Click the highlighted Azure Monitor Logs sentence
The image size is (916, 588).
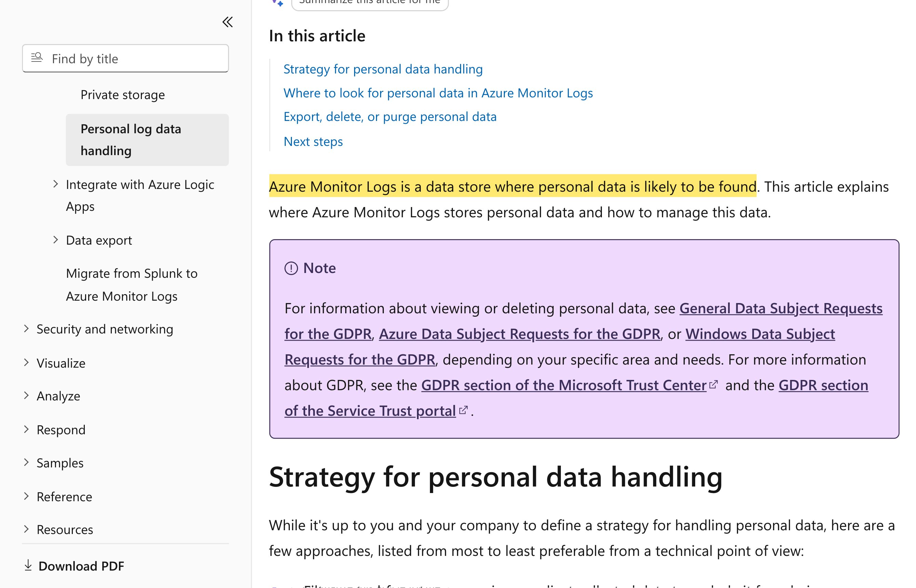pos(513,186)
